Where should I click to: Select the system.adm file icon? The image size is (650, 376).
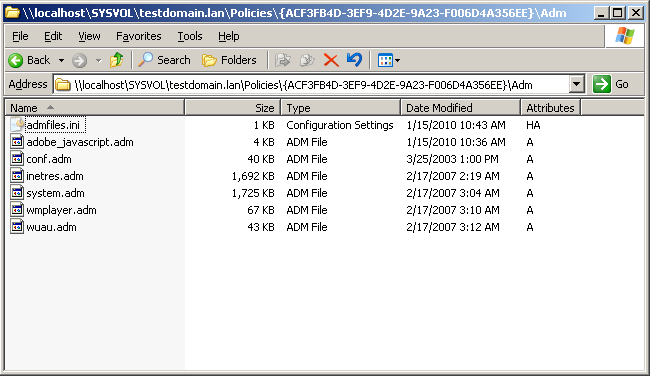point(17,193)
